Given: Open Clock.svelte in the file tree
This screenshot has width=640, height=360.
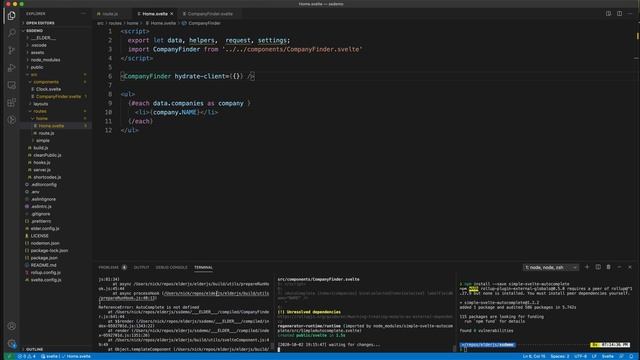Looking at the screenshot, I should click(48, 89).
